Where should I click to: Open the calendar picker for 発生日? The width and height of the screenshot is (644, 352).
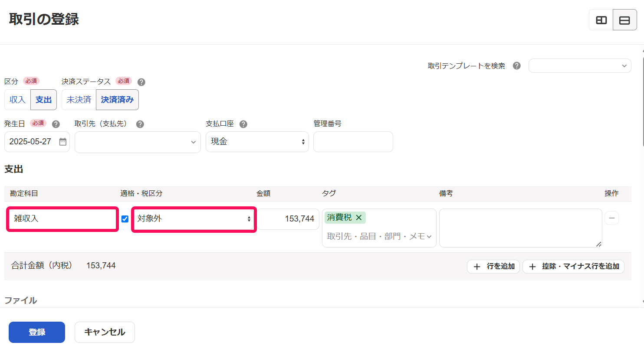[62, 142]
